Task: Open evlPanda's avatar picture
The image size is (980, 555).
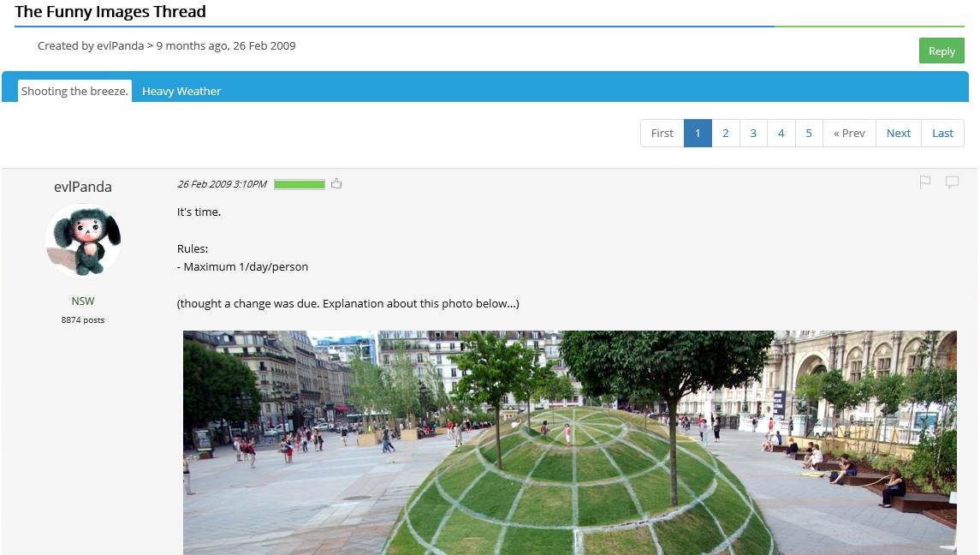Action: pos(83,241)
